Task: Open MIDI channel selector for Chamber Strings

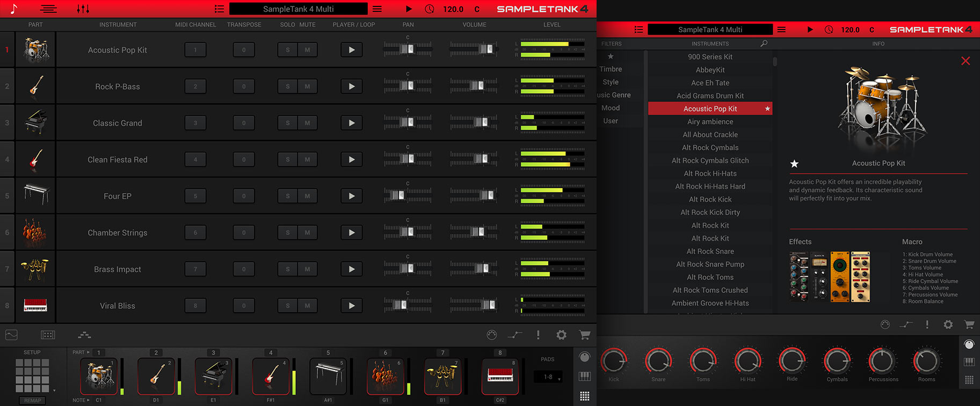Action: click(195, 232)
